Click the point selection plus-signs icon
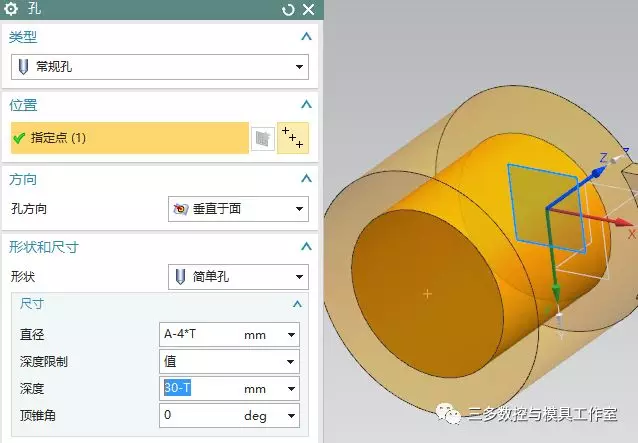Viewport: 638px width, 443px height. pos(293,138)
